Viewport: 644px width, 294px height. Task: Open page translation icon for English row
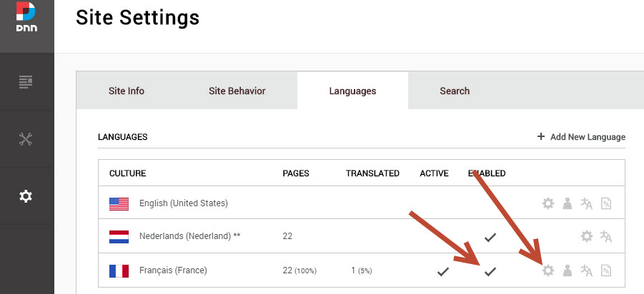[606, 203]
